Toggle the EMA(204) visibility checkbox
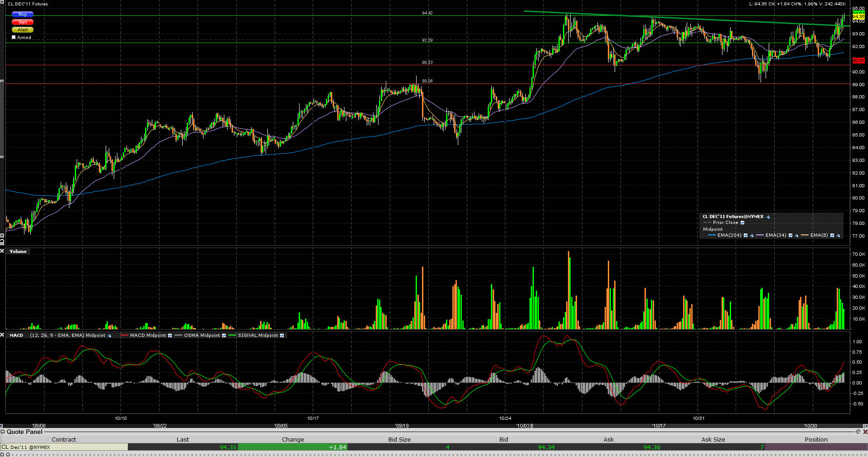Image resolution: width=868 pixels, height=457 pixels. pos(746,235)
